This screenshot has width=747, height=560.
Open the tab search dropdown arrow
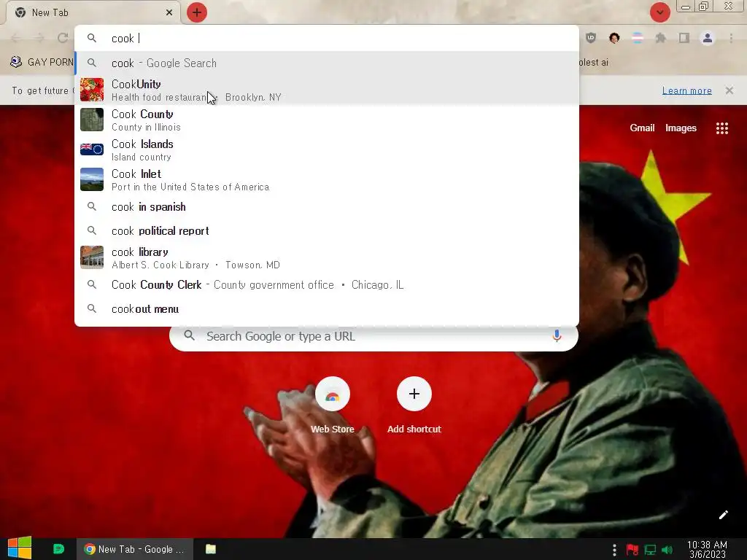659,12
